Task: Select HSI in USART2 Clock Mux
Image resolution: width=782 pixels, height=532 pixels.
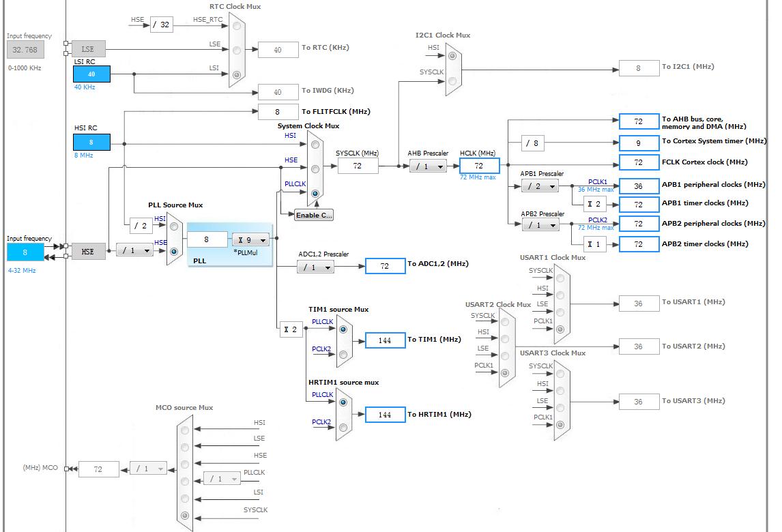Action: 505,339
